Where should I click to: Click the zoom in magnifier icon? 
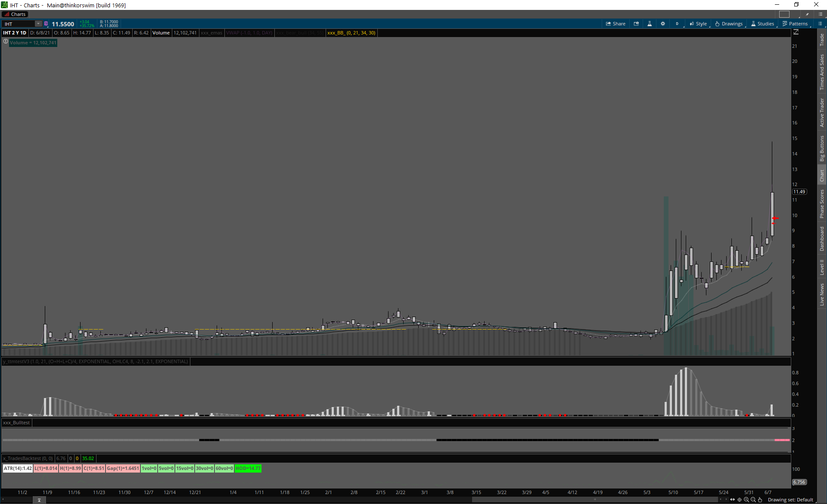coord(746,500)
